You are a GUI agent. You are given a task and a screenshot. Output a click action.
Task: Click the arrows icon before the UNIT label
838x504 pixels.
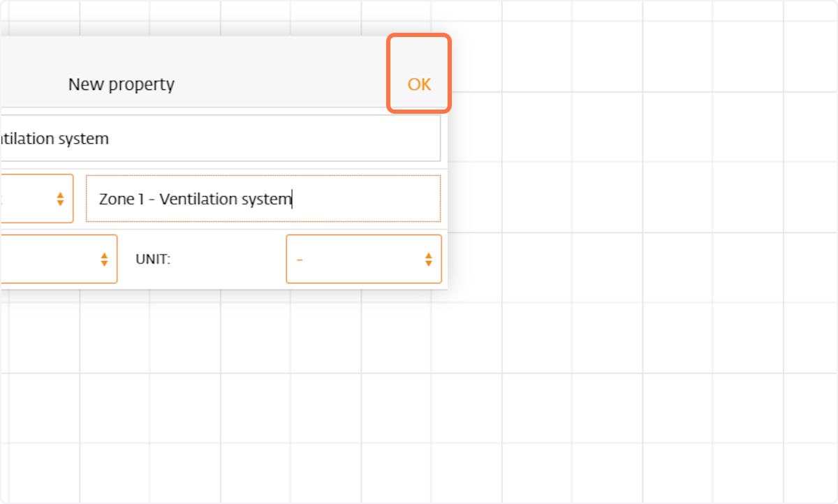click(104, 259)
